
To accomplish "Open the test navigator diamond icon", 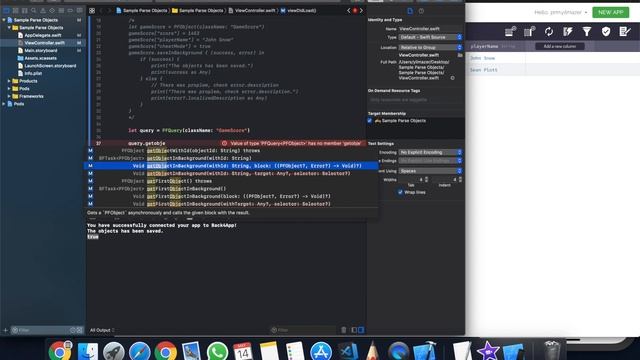I will (52, 11).
